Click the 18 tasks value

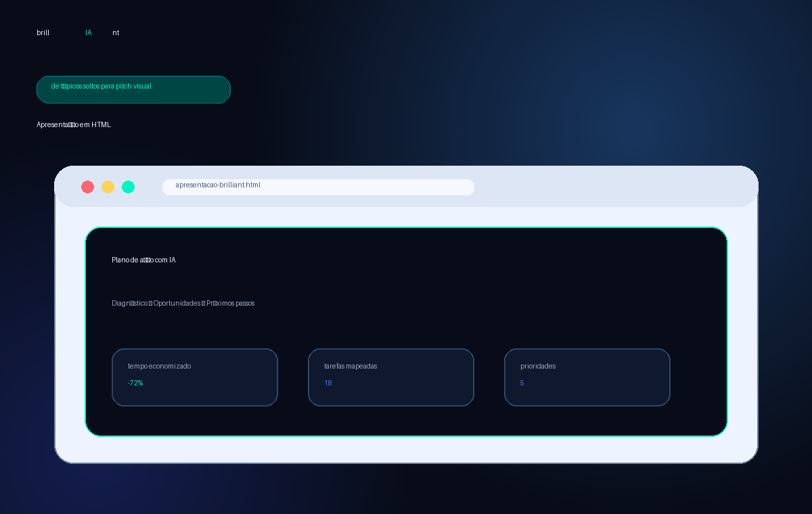(x=328, y=383)
